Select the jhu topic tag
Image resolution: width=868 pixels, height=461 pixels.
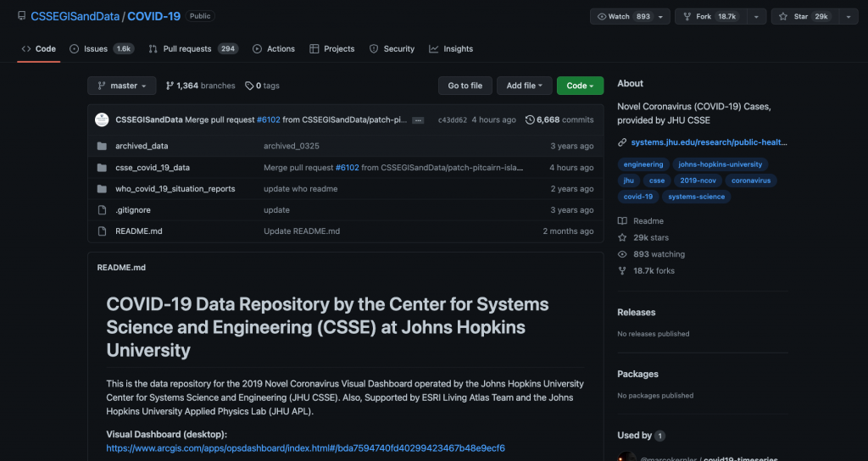[x=629, y=181]
